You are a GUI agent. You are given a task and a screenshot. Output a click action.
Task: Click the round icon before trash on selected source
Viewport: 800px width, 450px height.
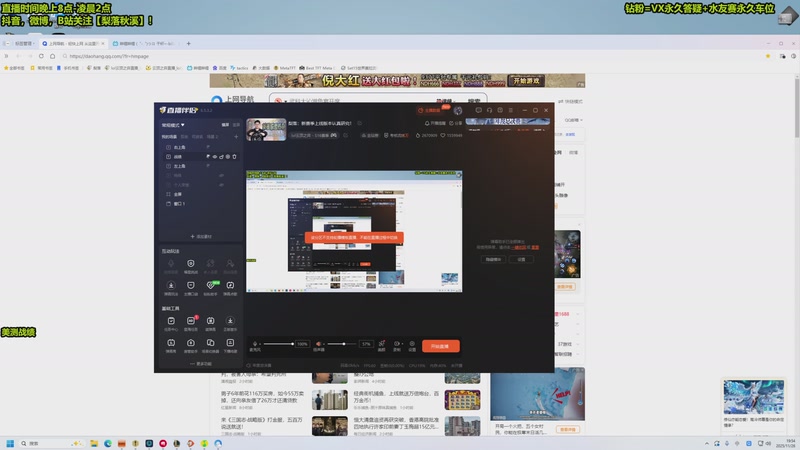[x=228, y=157]
